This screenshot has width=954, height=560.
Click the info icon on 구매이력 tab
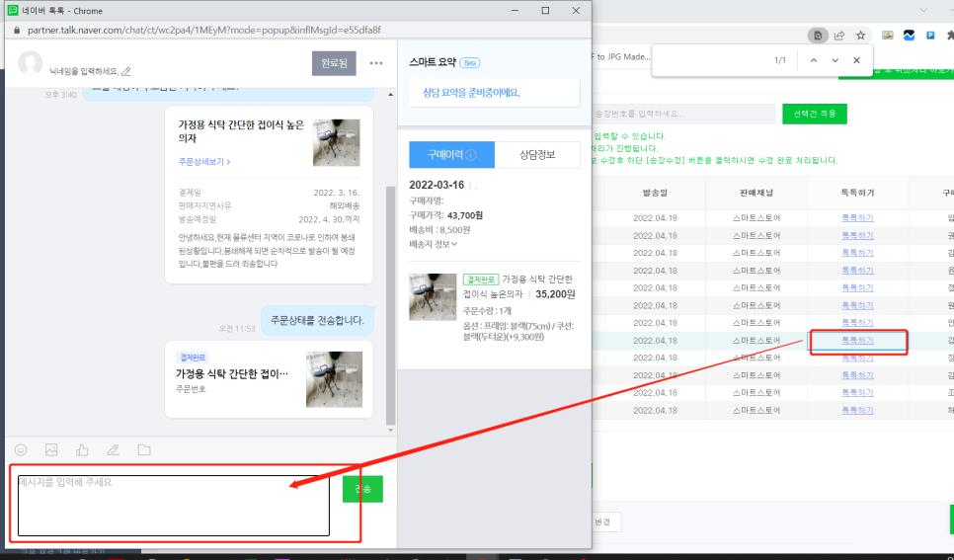(471, 155)
